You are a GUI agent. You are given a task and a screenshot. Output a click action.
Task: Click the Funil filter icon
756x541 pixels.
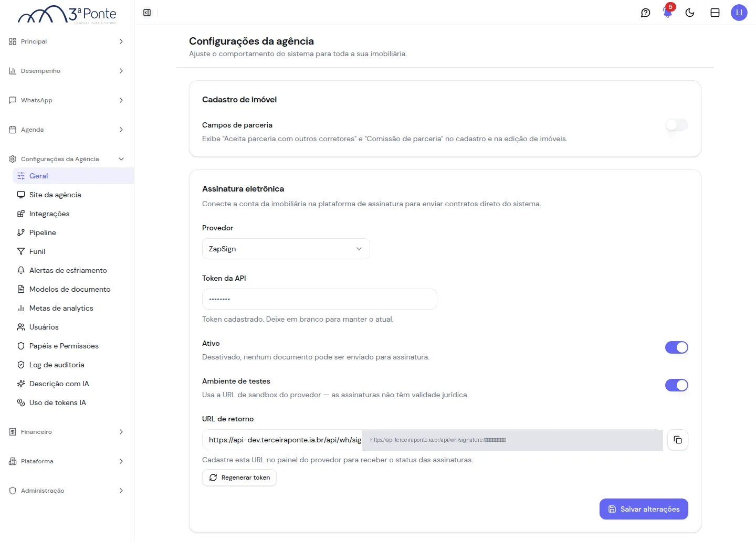pyautogui.click(x=21, y=251)
